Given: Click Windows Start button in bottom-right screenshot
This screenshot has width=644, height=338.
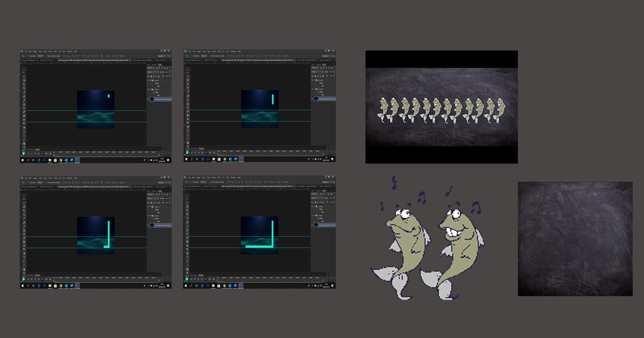Looking at the screenshot, I should tap(186, 286).
